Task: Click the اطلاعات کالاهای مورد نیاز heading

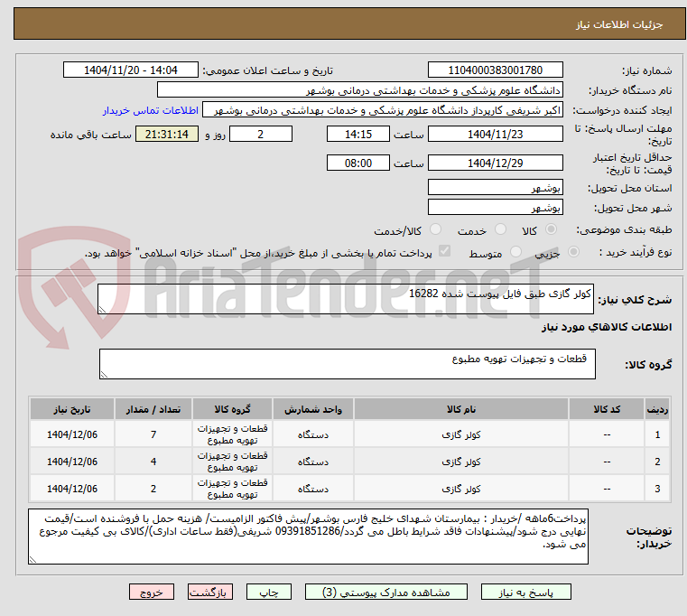Action: (x=607, y=327)
